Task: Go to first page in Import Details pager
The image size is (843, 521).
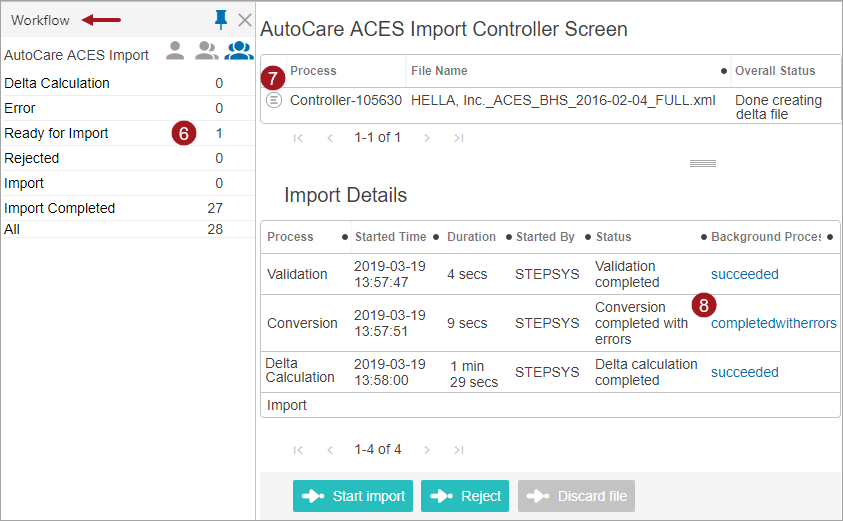Action: [298, 450]
